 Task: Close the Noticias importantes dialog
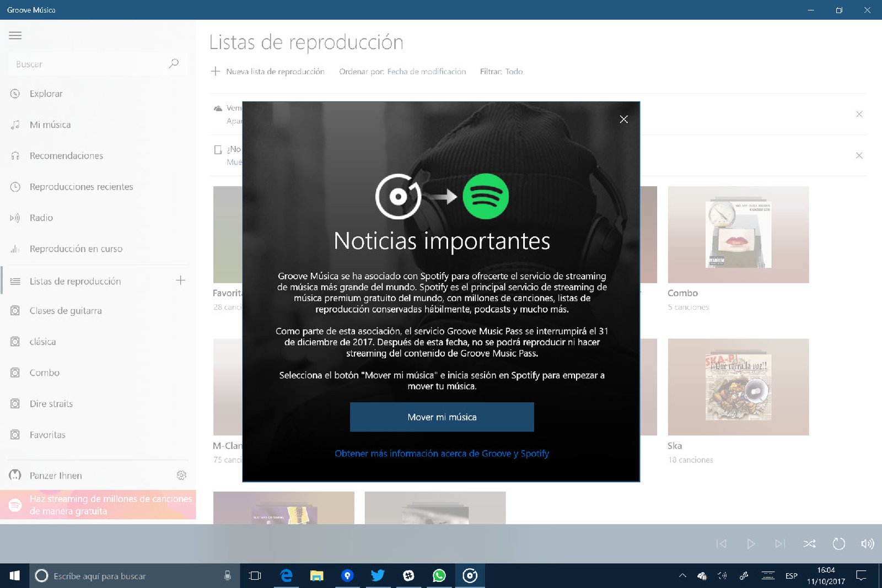[x=623, y=119]
